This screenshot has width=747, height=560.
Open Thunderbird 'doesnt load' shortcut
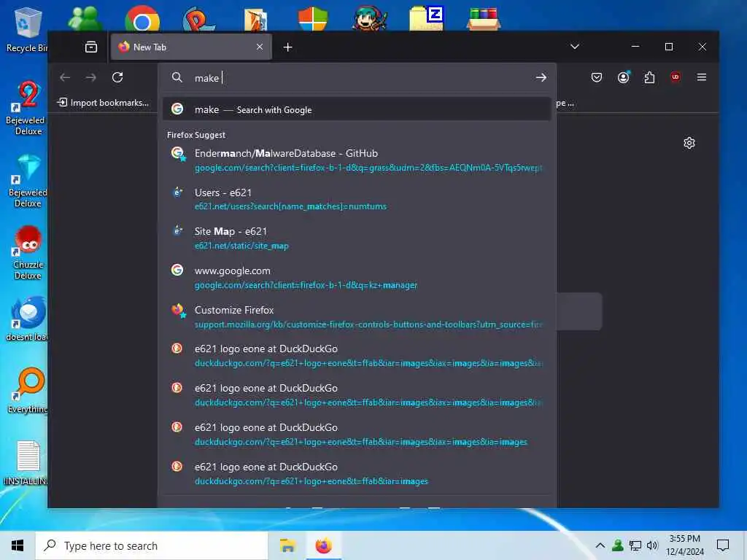(x=27, y=319)
